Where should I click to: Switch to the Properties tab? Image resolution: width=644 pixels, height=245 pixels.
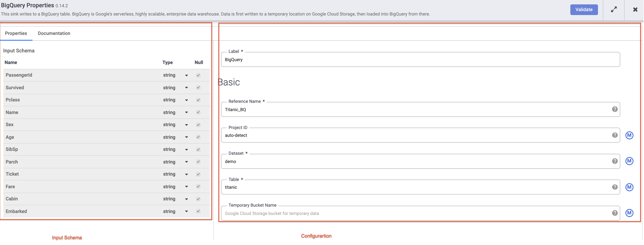[x=16, y=33]
